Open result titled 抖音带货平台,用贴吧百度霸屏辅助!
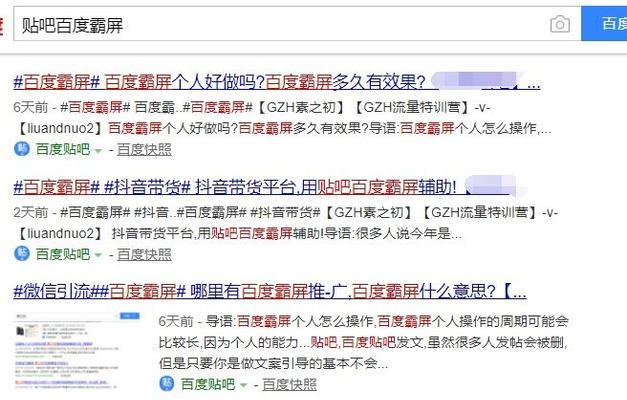The width and height of the screenshot is (627, 400). (x=264, y=187)
